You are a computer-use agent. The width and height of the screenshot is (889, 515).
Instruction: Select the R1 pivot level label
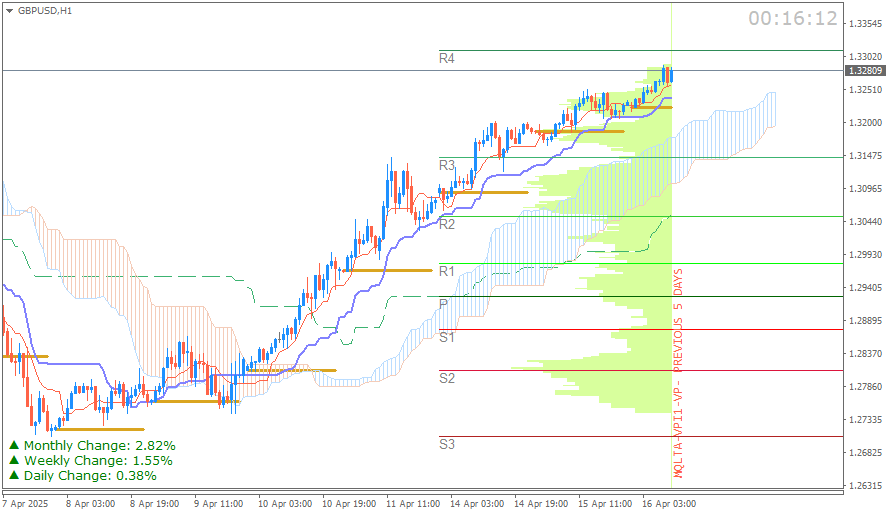447,271
